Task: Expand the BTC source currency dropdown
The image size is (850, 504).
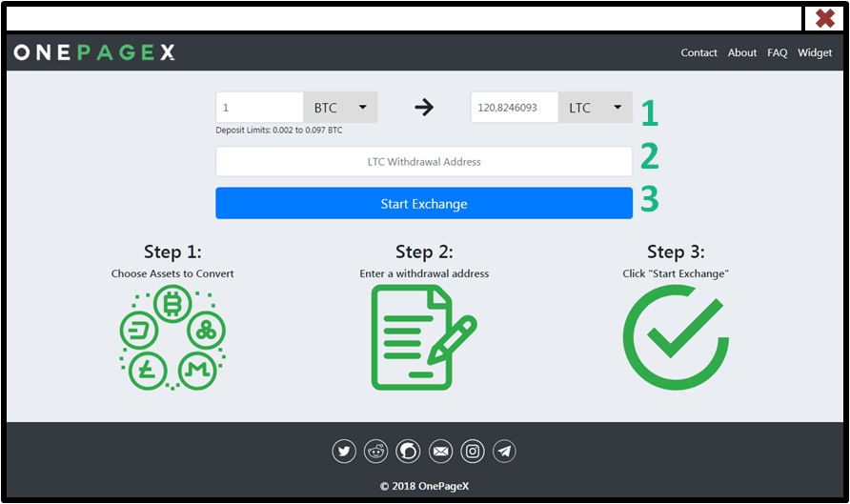Action: tap(340, 108)
